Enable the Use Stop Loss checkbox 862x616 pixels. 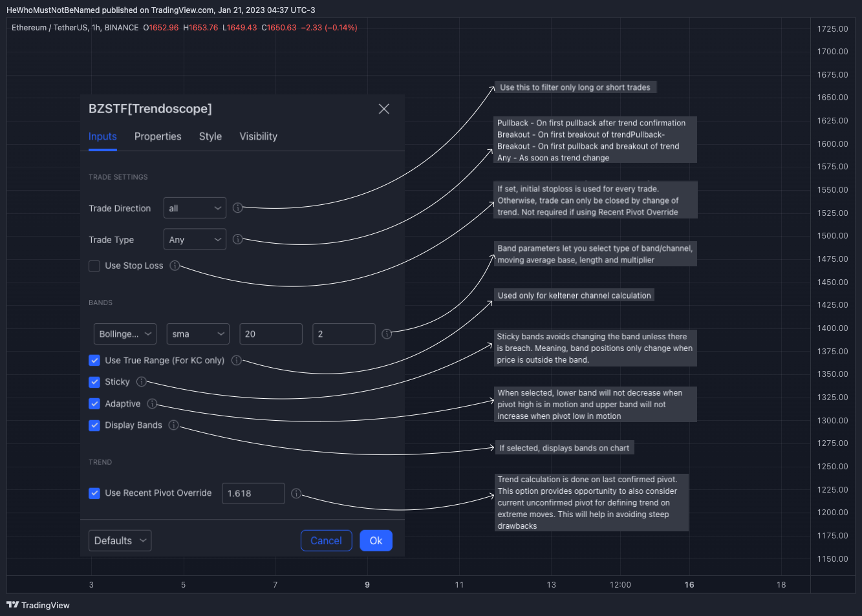tap(94, 266)
